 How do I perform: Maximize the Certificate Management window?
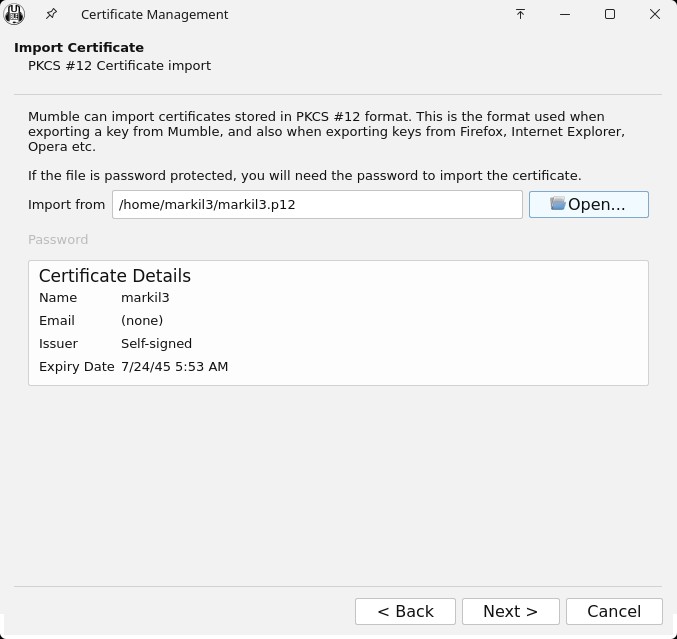click(x=610, y=14)
